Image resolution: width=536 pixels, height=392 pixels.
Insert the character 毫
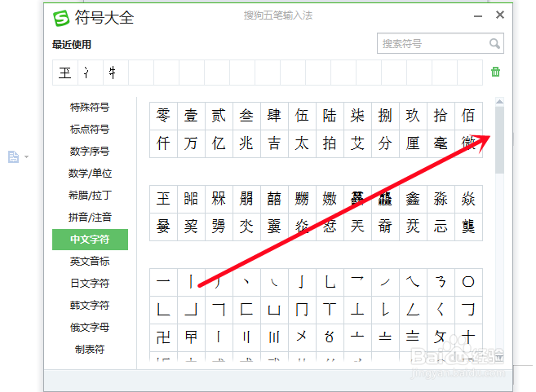click(x=441, y=143)
